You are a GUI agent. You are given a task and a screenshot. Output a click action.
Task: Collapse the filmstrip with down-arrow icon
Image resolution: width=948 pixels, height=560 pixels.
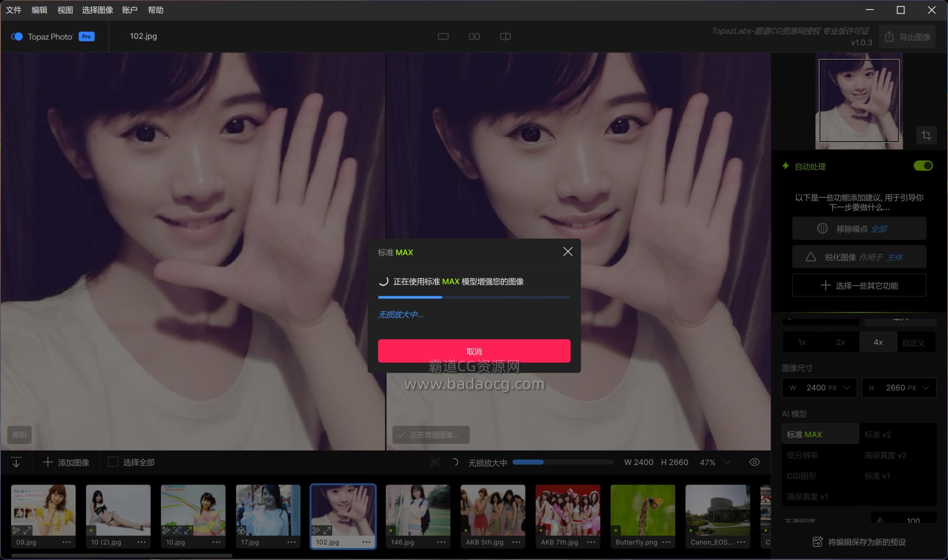(16, 462)
